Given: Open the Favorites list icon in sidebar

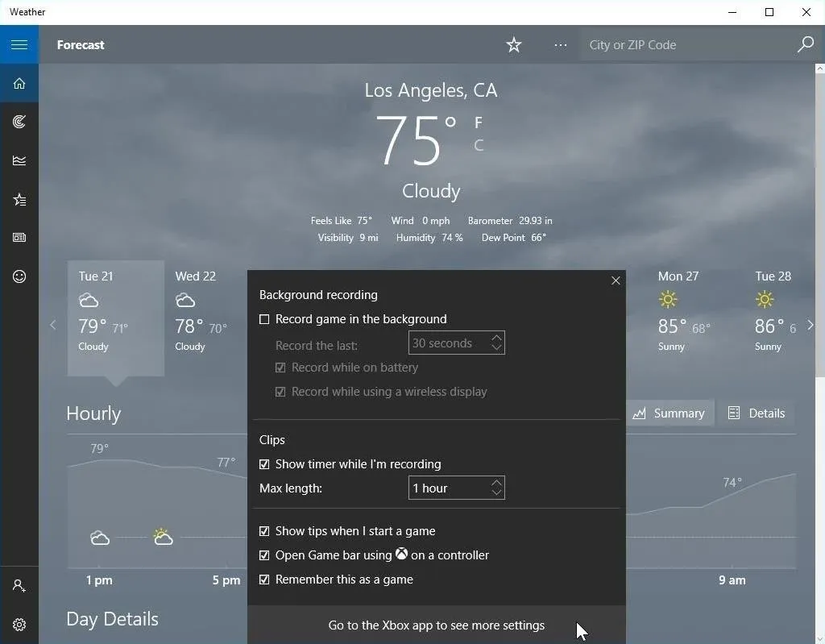Looking at the screenshot, I should coord(19,200).
